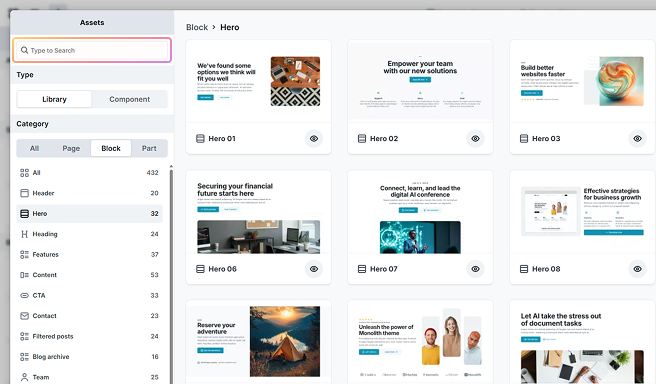Click the Hero count 32
Image resolution: width=656 pixels, height=384 pixels.
coord(154,214)
